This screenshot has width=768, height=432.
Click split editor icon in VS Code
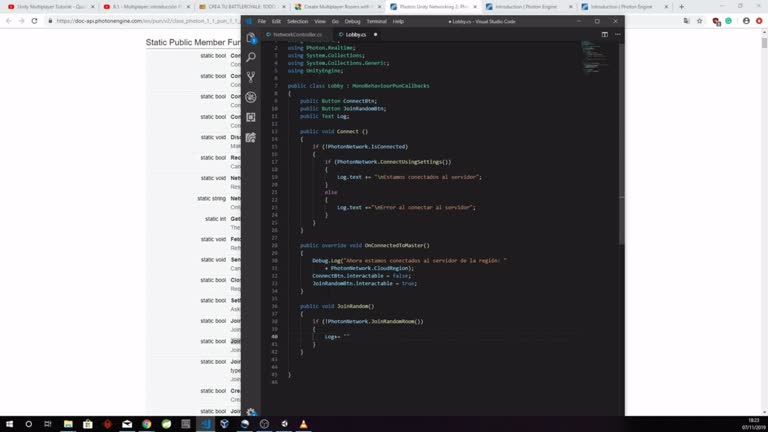(x=604, y=34)
